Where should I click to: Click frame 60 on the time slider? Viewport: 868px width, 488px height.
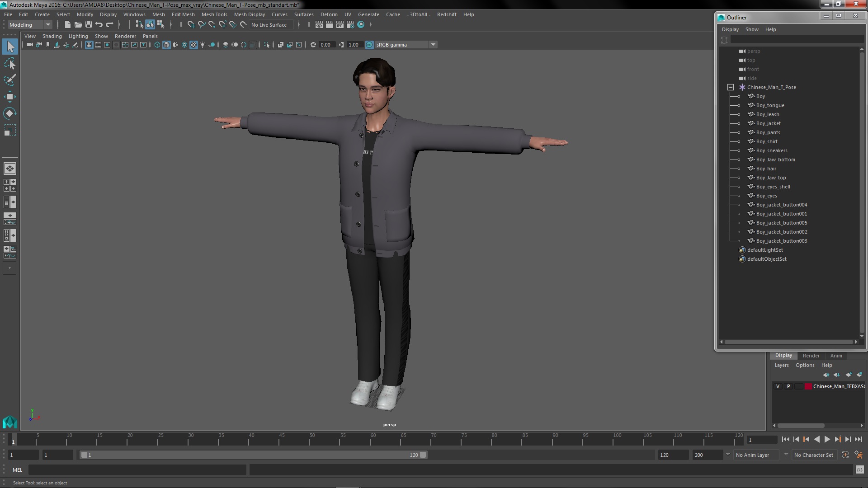pyautogui.click(x=373, y=439)
